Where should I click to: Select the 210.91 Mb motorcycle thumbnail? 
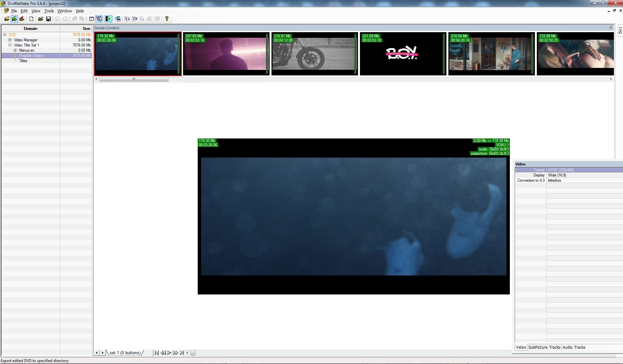point(315,54)
